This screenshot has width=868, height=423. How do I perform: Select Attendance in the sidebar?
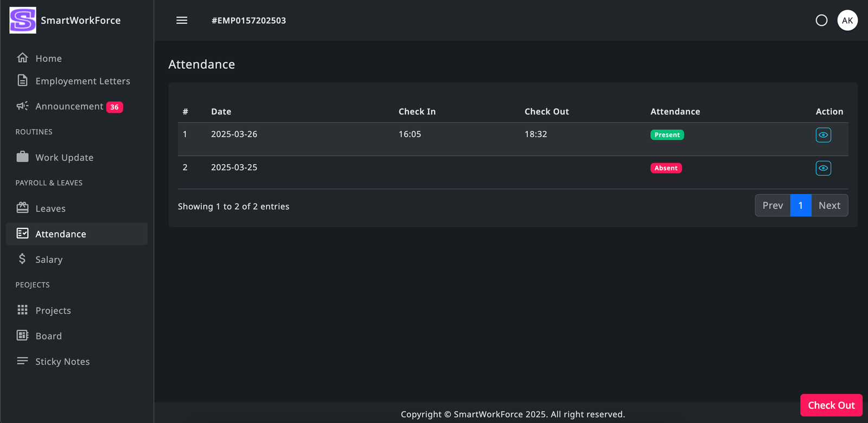pos(61,234)
